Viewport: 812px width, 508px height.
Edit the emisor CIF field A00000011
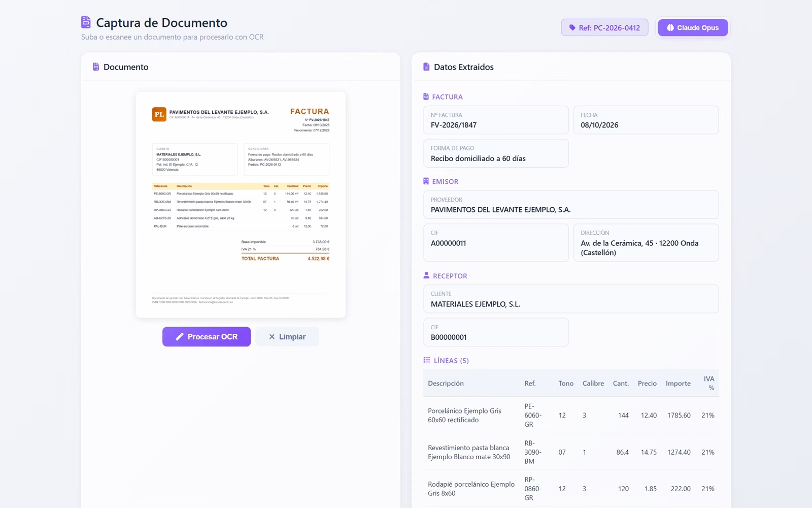[x=496, y=243]
